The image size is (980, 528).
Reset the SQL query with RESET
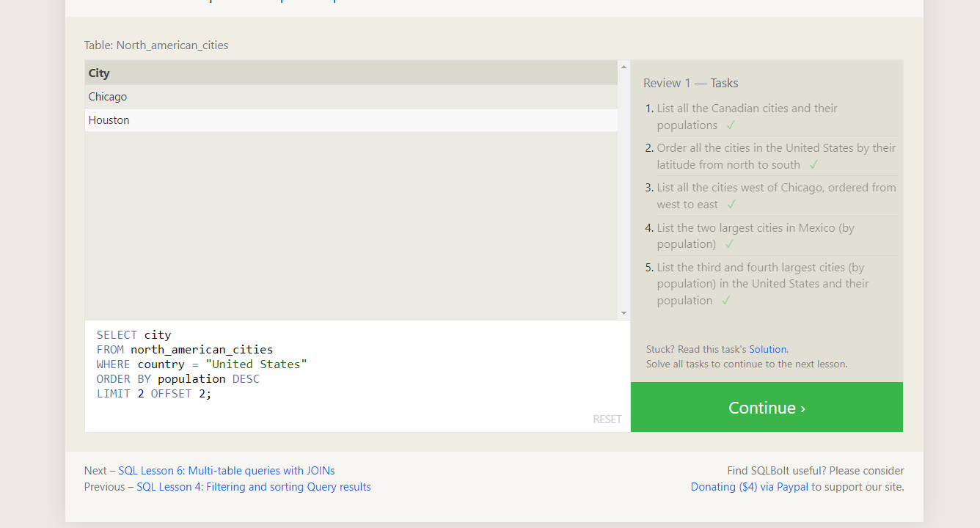point(607,419)
